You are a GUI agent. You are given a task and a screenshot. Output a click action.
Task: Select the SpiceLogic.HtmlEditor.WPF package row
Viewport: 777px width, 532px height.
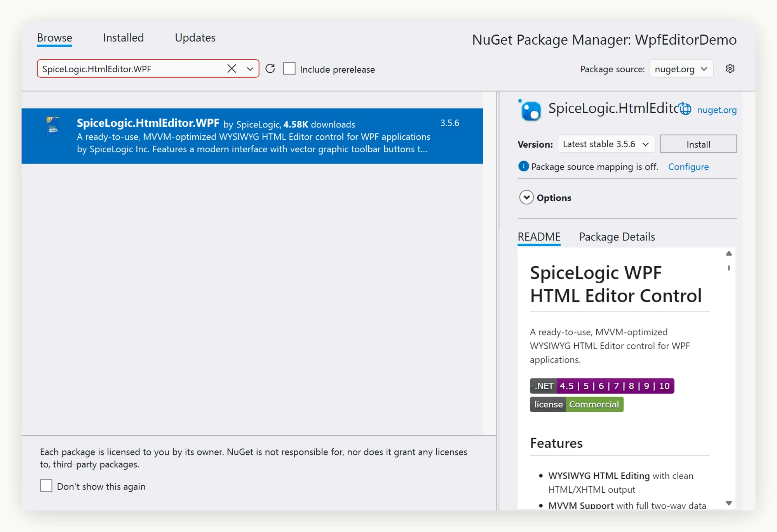tap(252, 136)
